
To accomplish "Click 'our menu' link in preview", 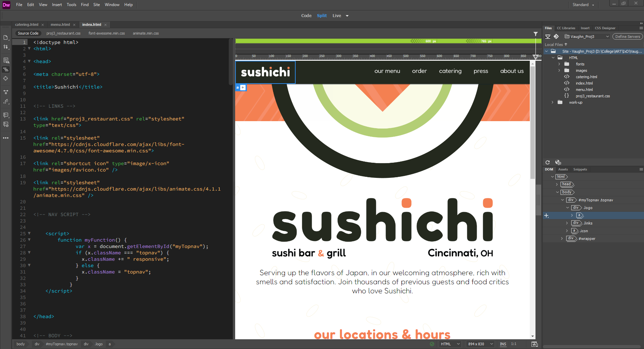I will 387,71.
